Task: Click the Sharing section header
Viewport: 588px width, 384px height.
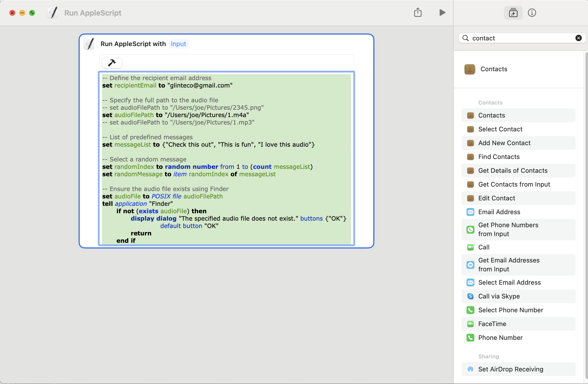Action: (488, 357)
